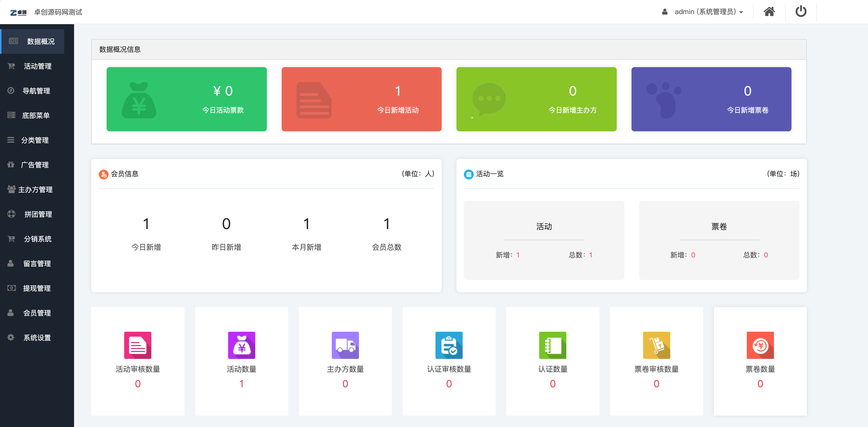Click the 今日新增主办方 label
Screen dimensions: 868x427
(572, 110)
